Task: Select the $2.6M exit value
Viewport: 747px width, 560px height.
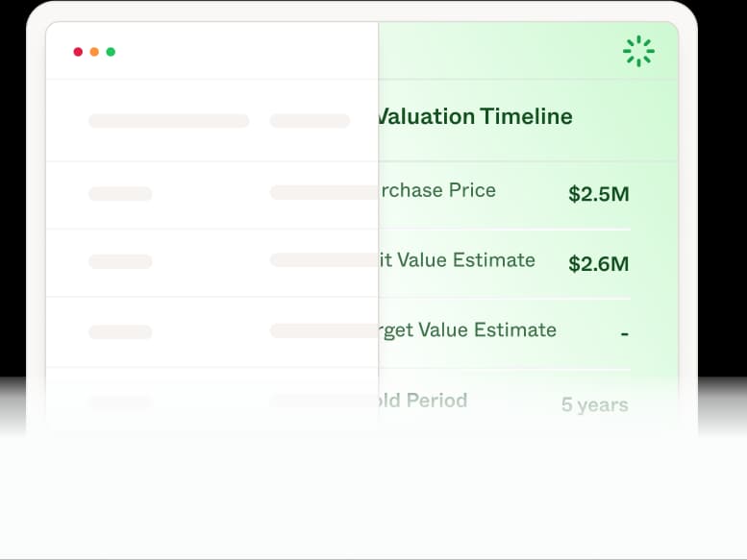Action: coord(598,263)
